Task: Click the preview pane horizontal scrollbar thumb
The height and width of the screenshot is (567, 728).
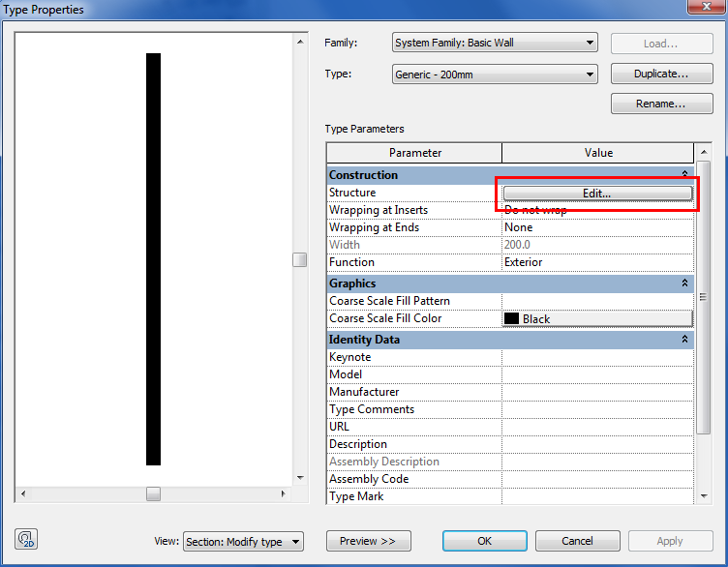Action: tap(153, 493)
